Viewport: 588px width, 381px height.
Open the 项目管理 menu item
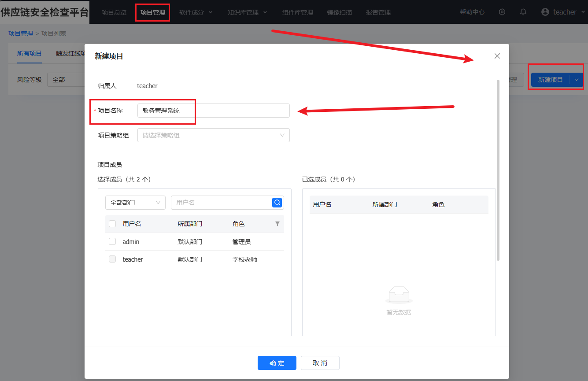point(152,12)
